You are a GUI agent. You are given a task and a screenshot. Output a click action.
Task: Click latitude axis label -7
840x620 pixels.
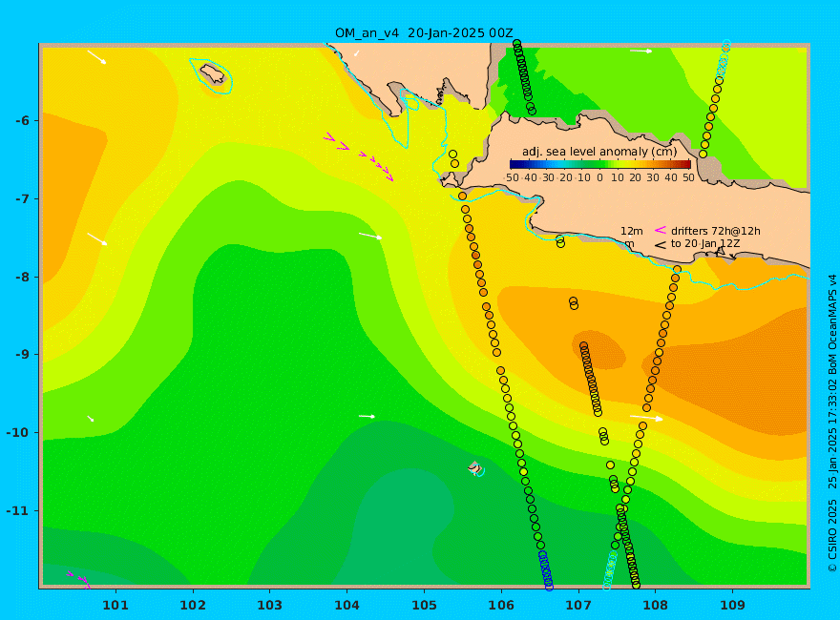pos(23,198)
